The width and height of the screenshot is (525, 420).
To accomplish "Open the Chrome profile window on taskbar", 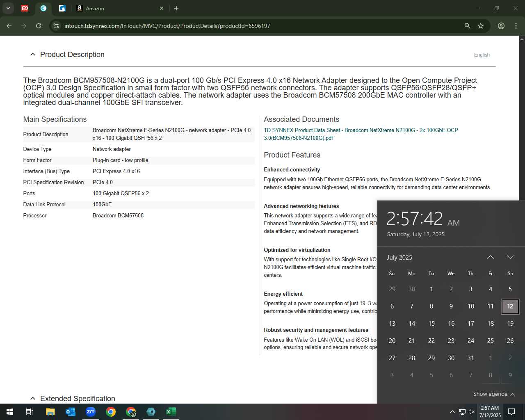I will click(131, 412).
